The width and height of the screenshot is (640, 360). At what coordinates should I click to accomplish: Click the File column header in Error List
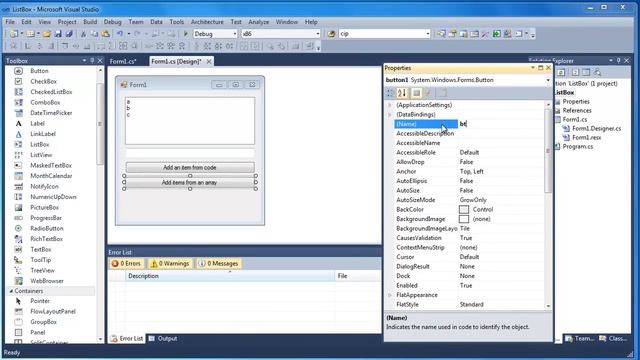[x=358, y=276]
